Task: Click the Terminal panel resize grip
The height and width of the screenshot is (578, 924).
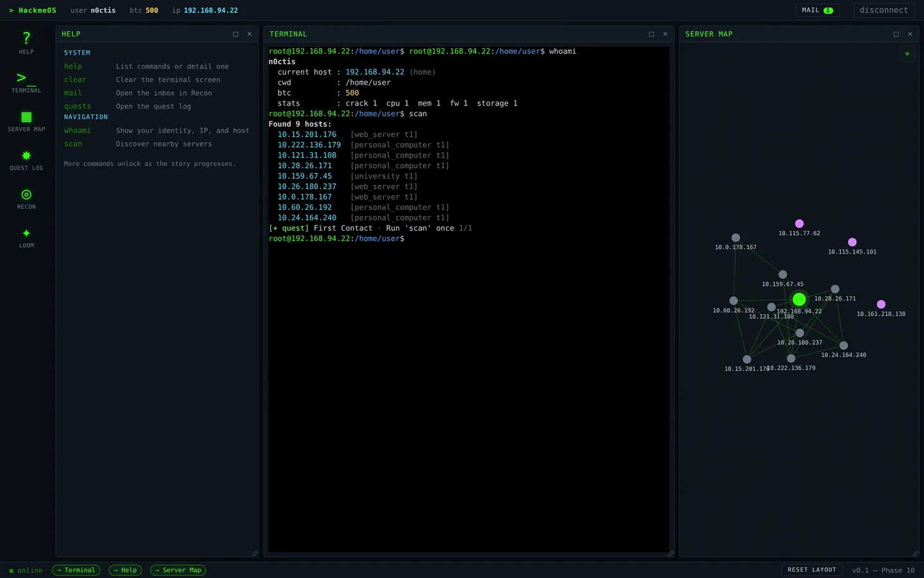Action: tap(671, 554)
